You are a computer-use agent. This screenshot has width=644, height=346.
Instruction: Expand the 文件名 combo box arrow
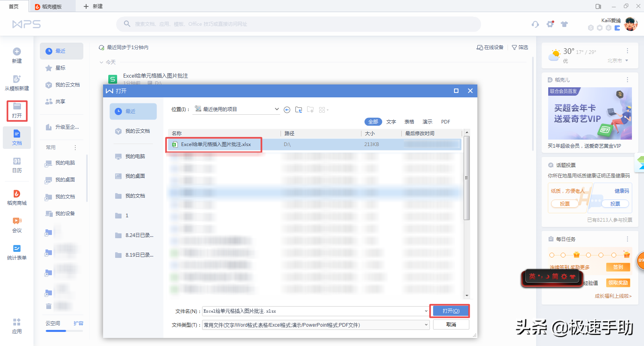426,311
